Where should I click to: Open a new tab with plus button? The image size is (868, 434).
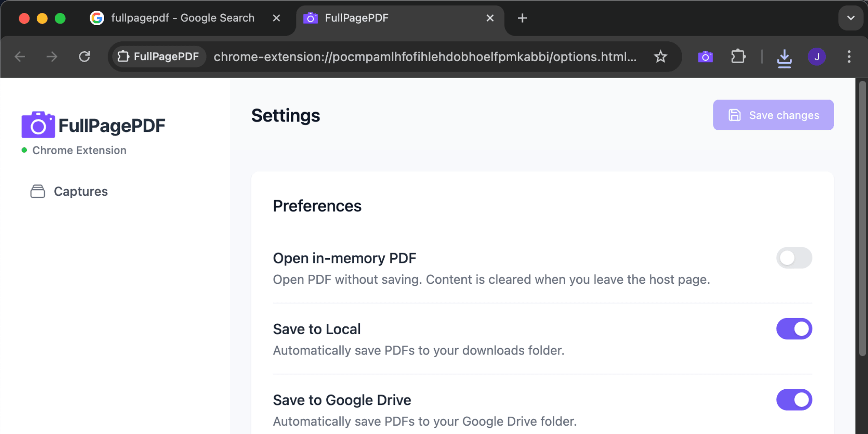[523, 18]
